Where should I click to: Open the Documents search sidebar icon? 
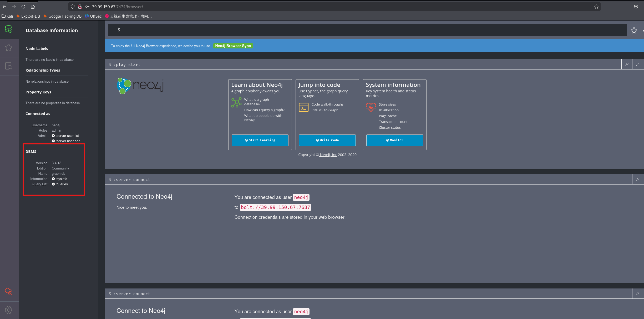coord(9,66)
